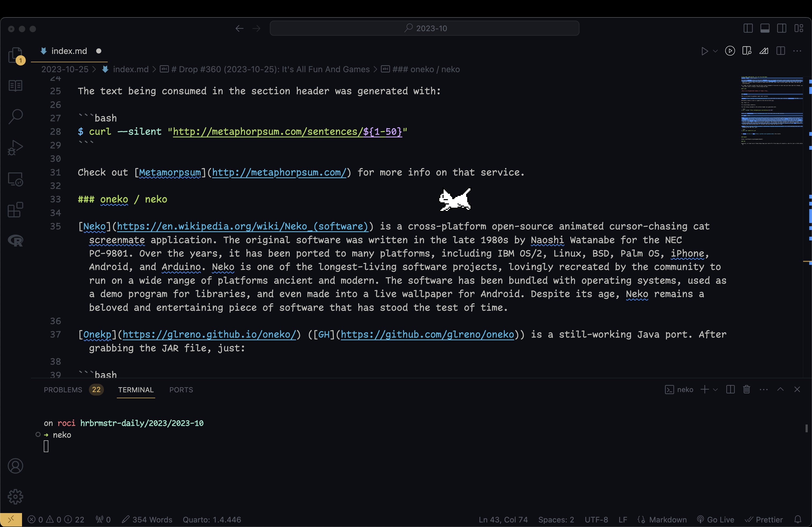Click the Manage gear icon
The image size is (812, 527).
tap(15, 497)
